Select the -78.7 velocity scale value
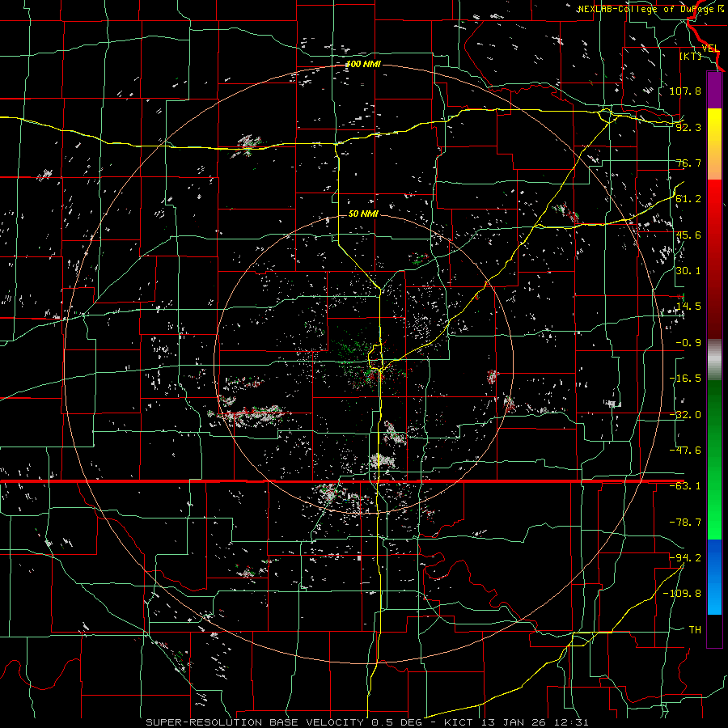Screen dimensions: 728x728 tap(685, 523)
